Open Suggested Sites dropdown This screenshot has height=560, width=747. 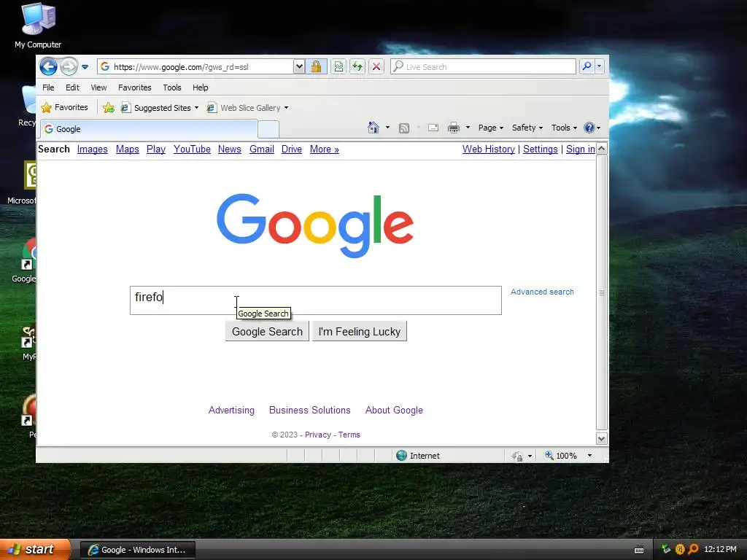click(x=160, y=108)
